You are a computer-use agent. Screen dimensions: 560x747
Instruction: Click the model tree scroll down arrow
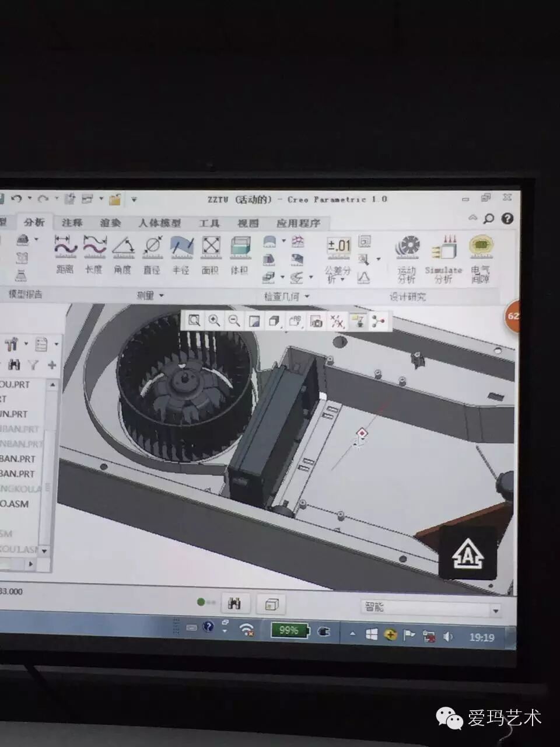point(45,550)
